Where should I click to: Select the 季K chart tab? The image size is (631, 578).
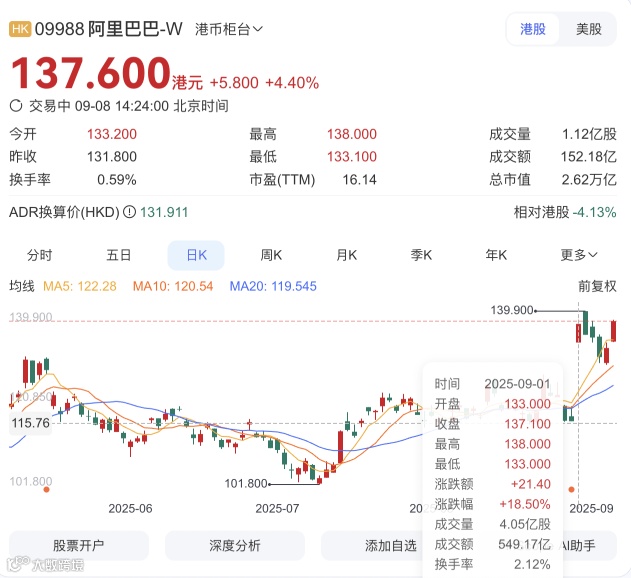[421, 255]
